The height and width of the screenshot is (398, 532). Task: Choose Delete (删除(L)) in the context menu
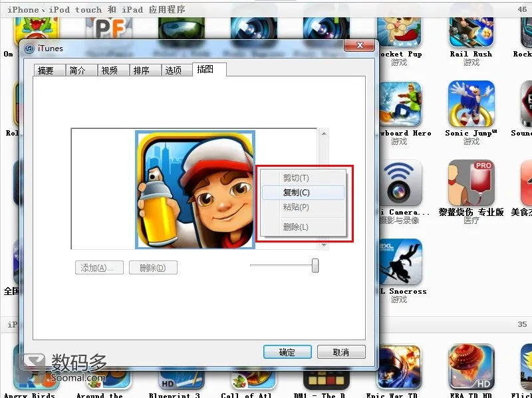(303, 227)
